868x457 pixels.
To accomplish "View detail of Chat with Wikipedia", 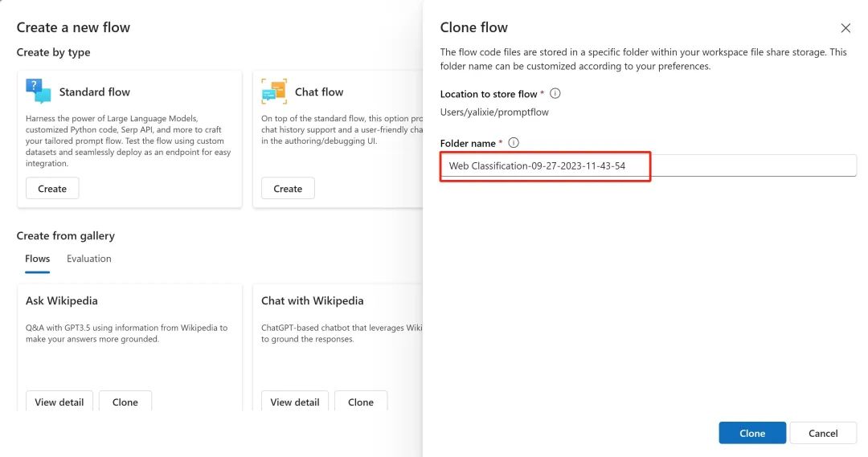I will coord(295,402).
